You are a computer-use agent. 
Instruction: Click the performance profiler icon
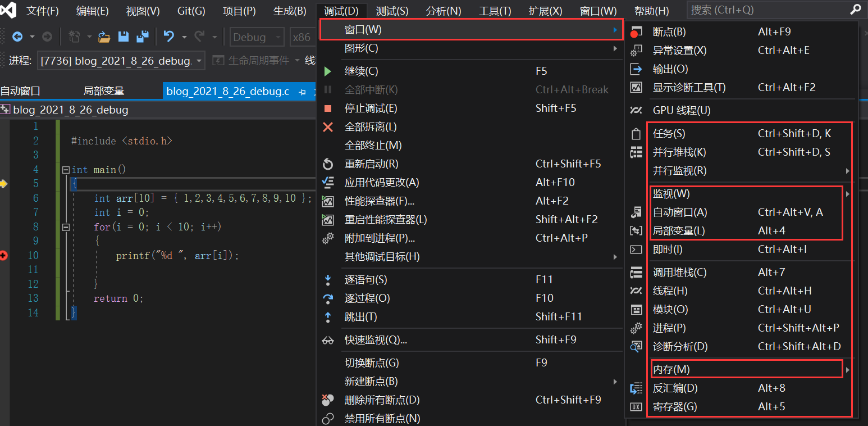(328, 201)
